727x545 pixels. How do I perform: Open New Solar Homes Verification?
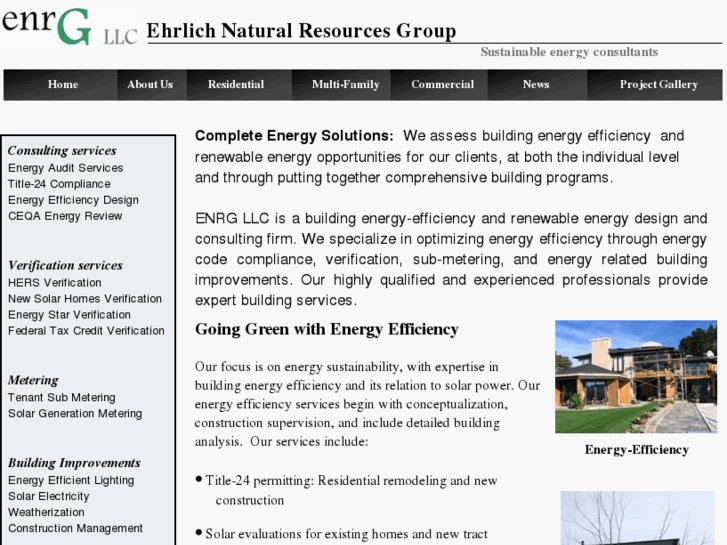point(85,299)
